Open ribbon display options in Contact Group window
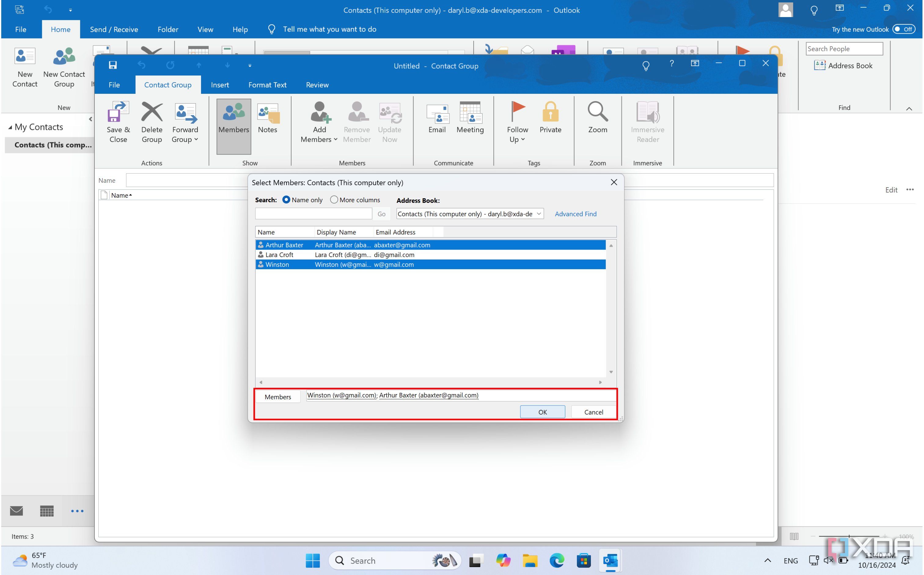This screenshot has width=924, height=575. [695, 63]
